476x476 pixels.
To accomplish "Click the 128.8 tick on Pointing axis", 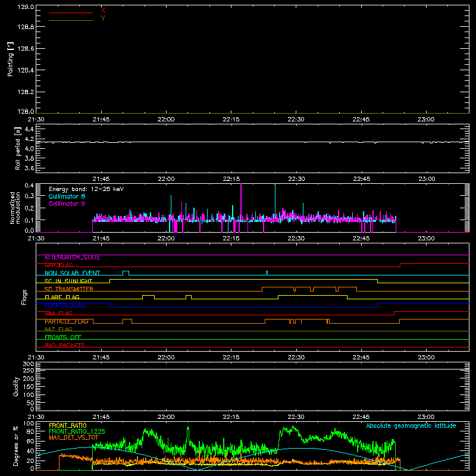I will coord(26,27).
